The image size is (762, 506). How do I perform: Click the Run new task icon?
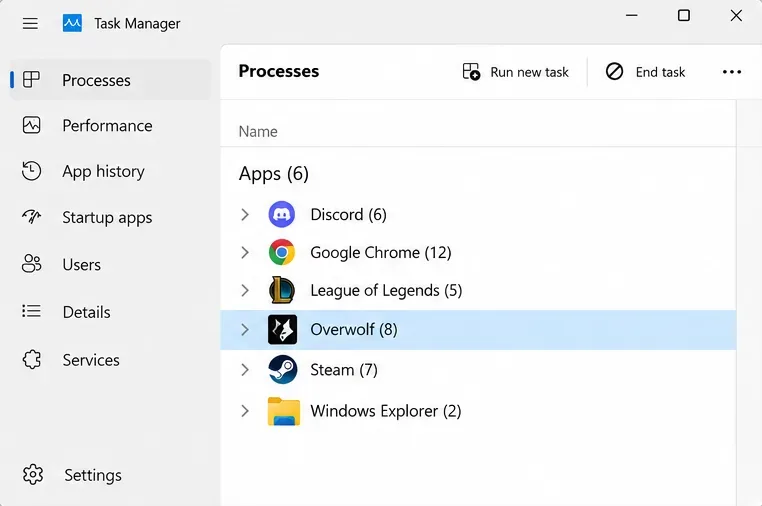[x=471, y=71]
